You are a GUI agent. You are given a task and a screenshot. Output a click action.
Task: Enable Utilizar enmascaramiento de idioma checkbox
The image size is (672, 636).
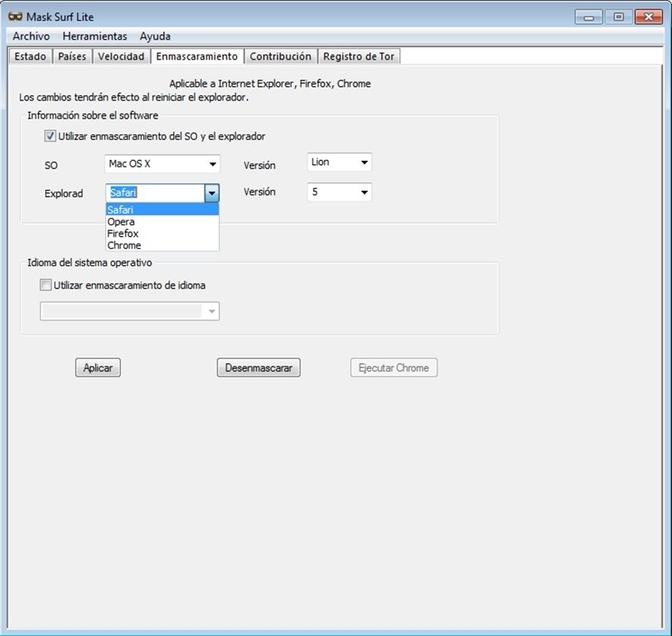[46, 285]
